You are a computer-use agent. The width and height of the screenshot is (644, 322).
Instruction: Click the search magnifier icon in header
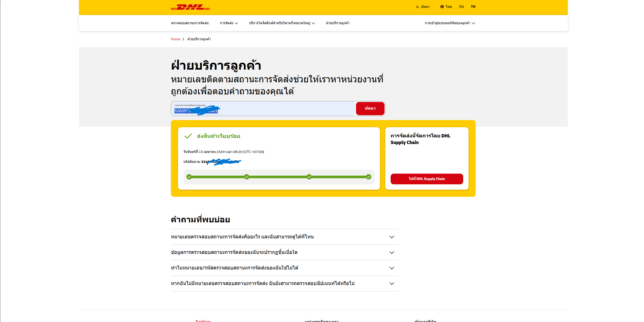click(417, 7)
